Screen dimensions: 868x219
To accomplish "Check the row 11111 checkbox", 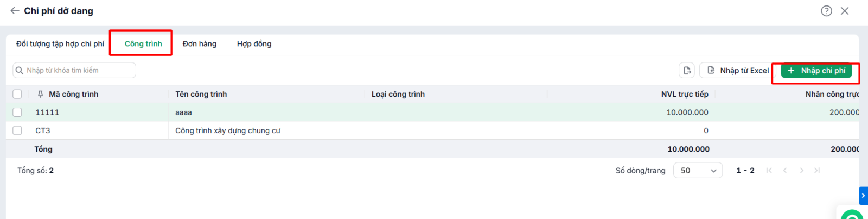I will (x=17, y=112).
